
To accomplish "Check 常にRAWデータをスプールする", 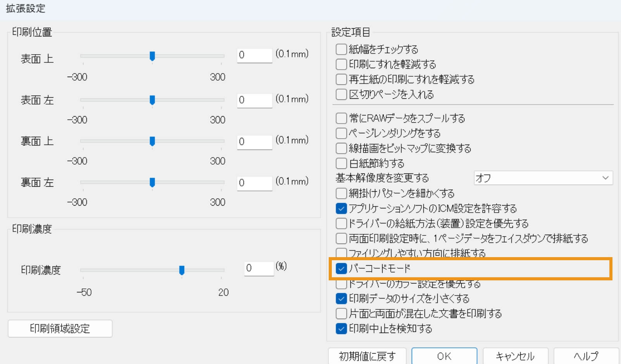I will coord(341,118).
